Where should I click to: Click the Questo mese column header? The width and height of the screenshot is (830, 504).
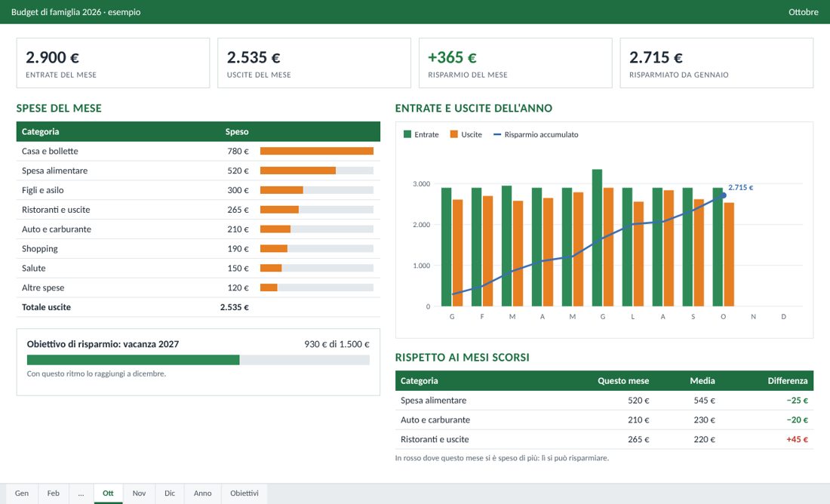coord(623,381)
